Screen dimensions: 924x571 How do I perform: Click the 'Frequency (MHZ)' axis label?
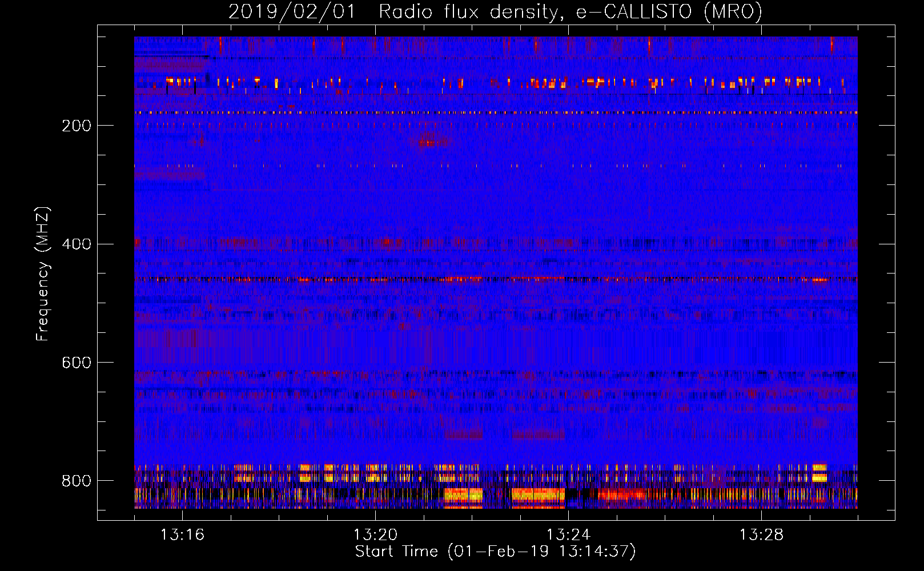[43, 274]
